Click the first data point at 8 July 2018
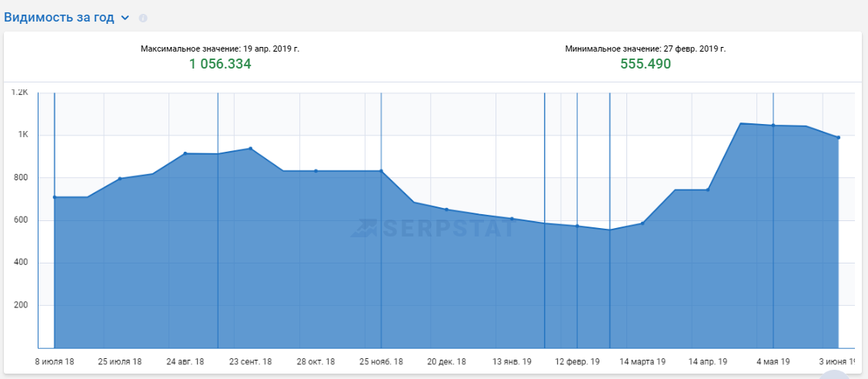868x379 pixels. tap(54, 197)
